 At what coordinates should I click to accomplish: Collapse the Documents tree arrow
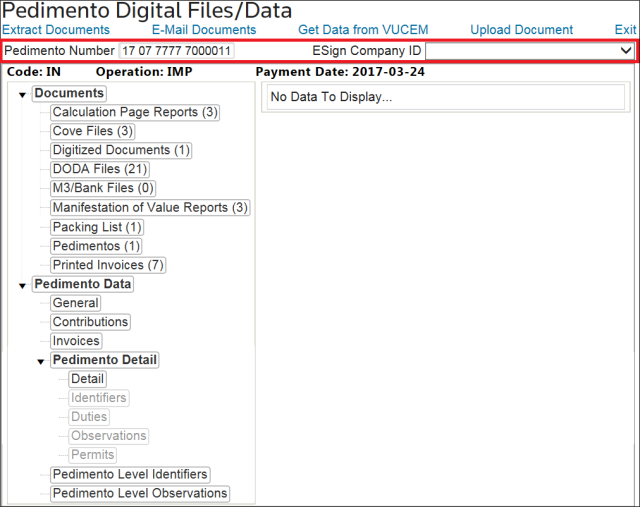[22, 95]
